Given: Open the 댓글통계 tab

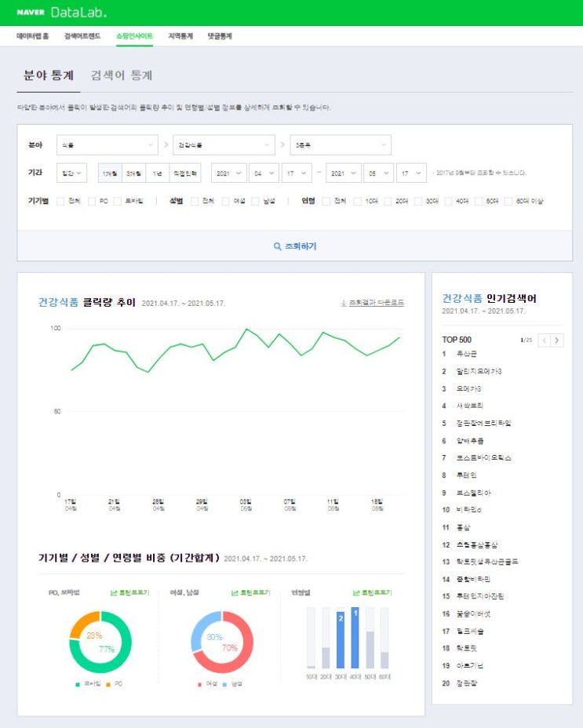Looking at the screenshot, I should (219, 36).
